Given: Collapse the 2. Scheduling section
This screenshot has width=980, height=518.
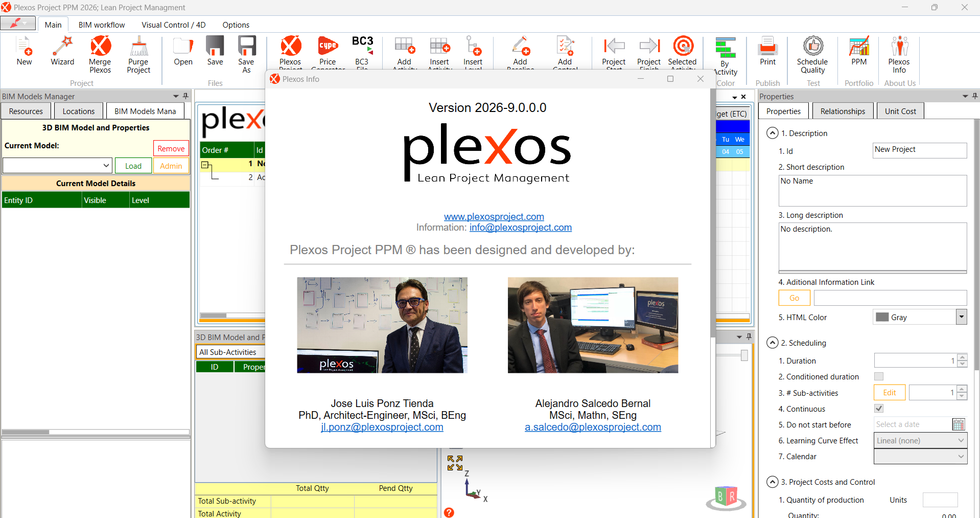Looking at the screenshot, I should (x=772, y=343).
